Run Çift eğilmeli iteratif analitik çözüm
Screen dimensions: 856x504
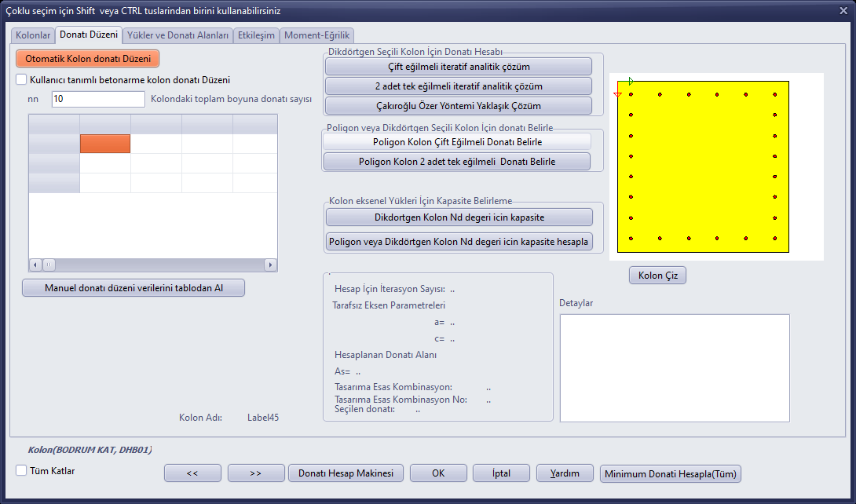459,67
